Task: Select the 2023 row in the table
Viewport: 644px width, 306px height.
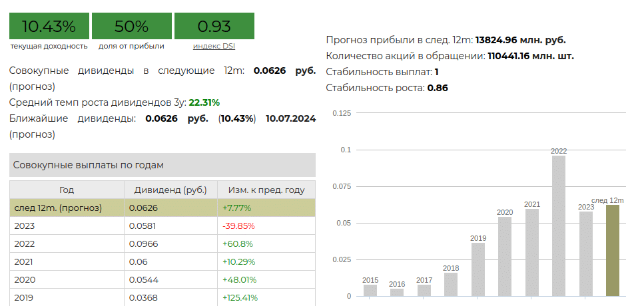Action: point(67,226)
